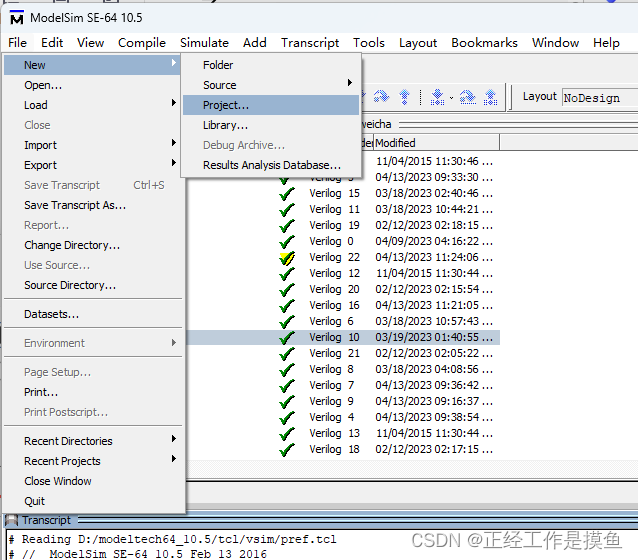The image size is (638, 560).
Task: Click the Step Into Current toolbar icon
Action: [x=437, y=97]
